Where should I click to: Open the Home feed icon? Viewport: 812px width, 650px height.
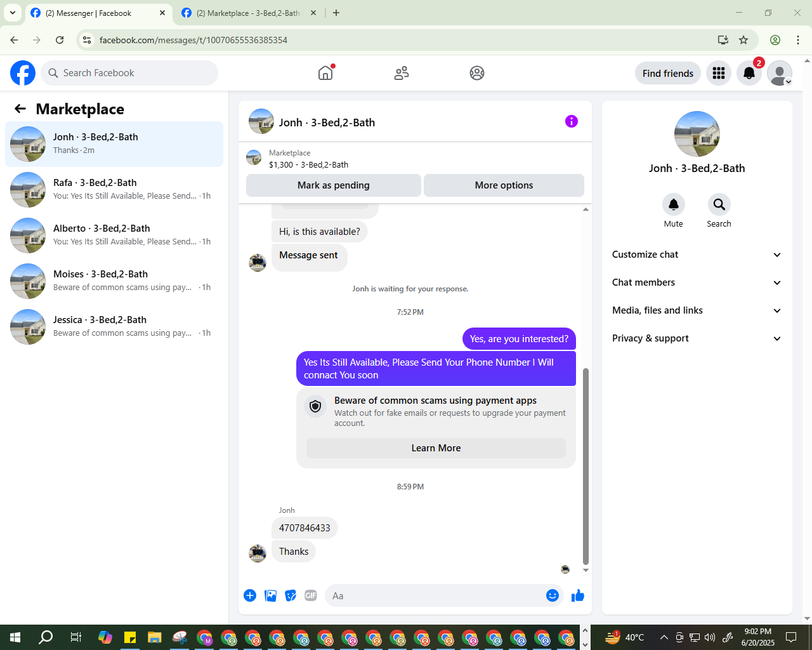[325, 73]
